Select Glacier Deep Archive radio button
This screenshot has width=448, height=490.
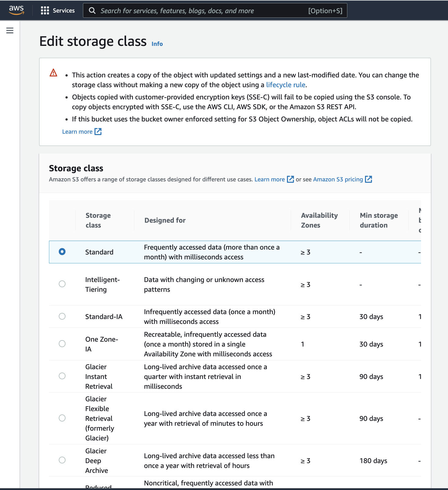62,460
